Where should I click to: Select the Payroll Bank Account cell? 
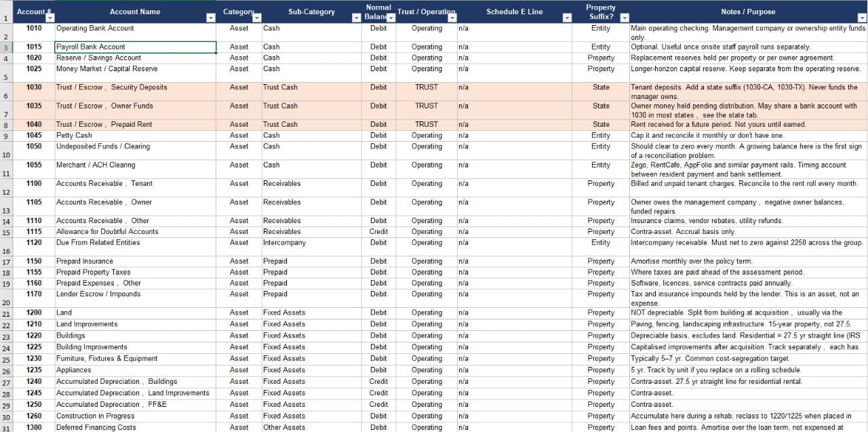(x=136, y=47)
